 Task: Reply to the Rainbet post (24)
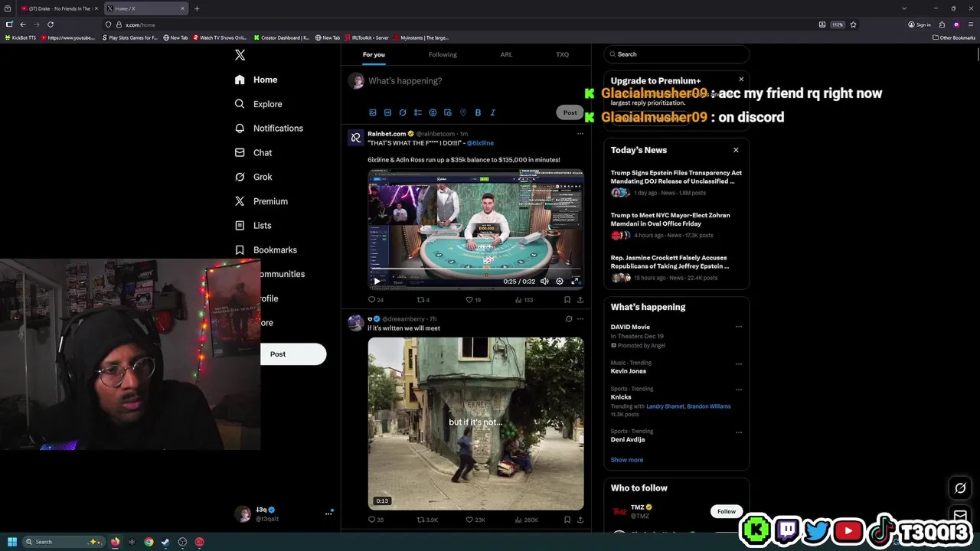(375, 300)
